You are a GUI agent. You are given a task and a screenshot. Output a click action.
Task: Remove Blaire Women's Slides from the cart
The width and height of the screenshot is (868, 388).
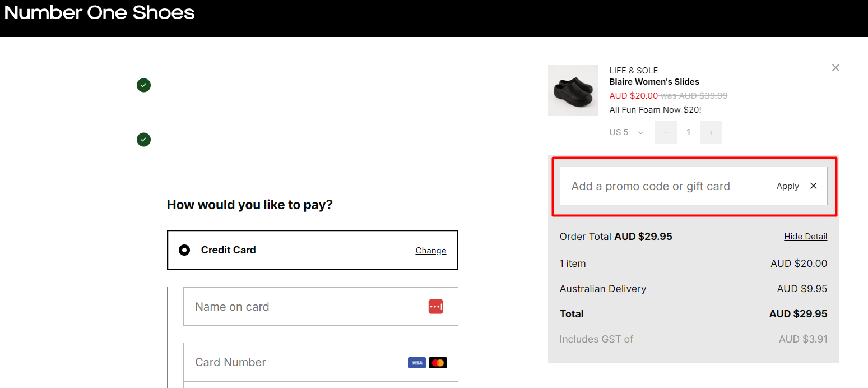835,68
